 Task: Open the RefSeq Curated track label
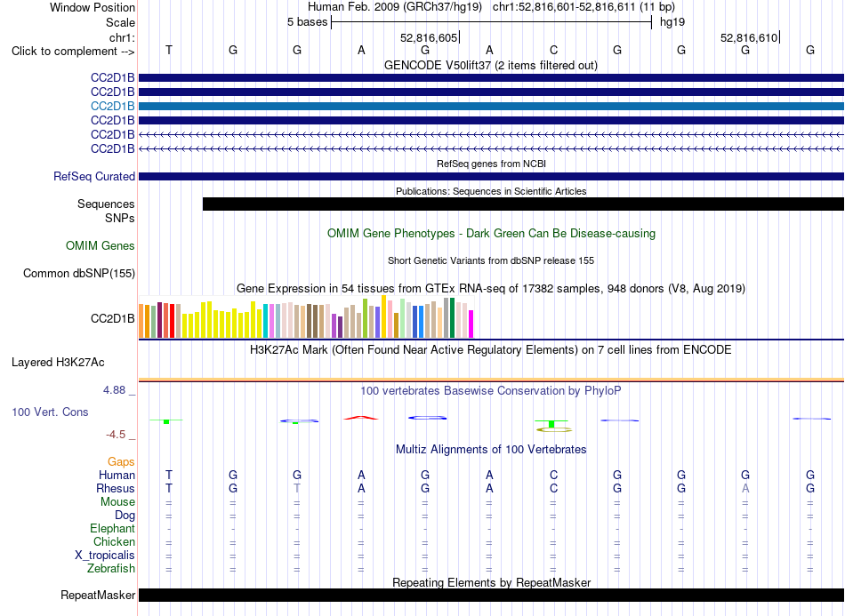94,177
